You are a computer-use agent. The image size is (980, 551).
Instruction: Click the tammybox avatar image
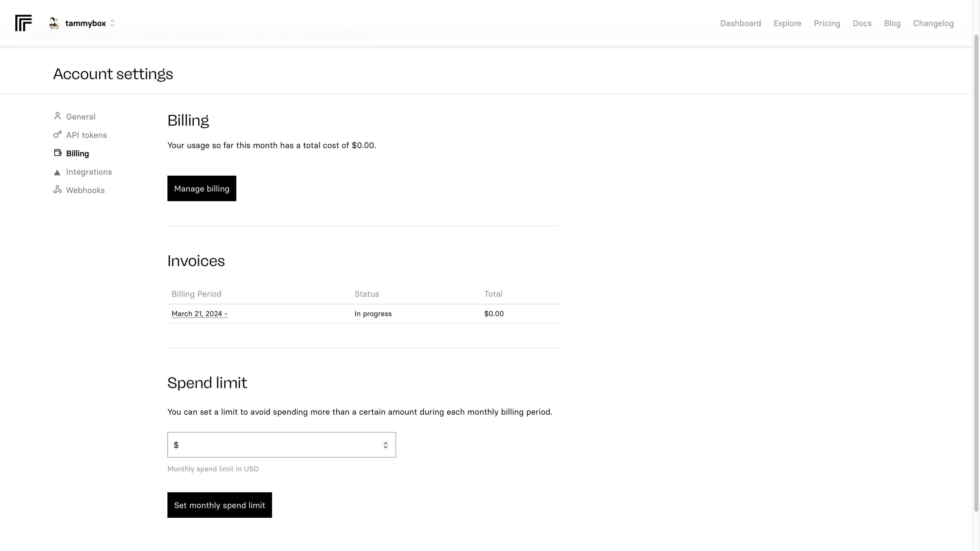[54, 23]
